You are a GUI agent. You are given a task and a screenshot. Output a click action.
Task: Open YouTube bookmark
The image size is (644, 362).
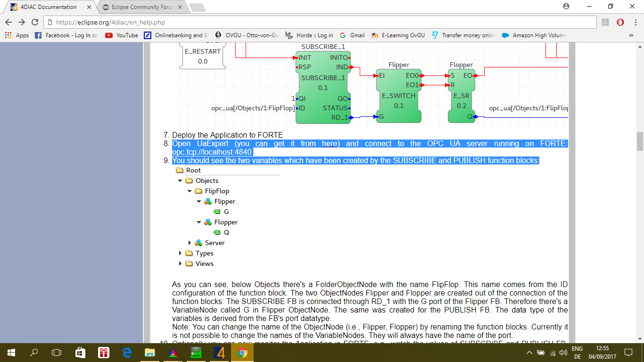[x=122, y=35]
